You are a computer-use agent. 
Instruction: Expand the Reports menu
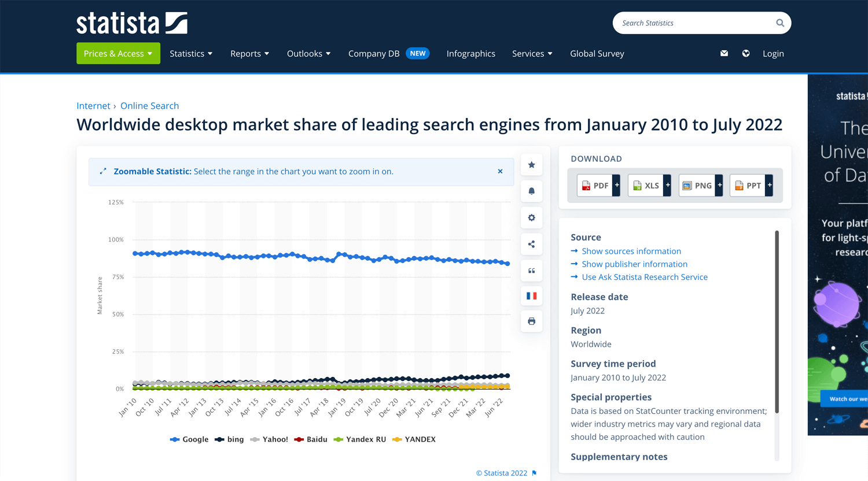(249, 53)
